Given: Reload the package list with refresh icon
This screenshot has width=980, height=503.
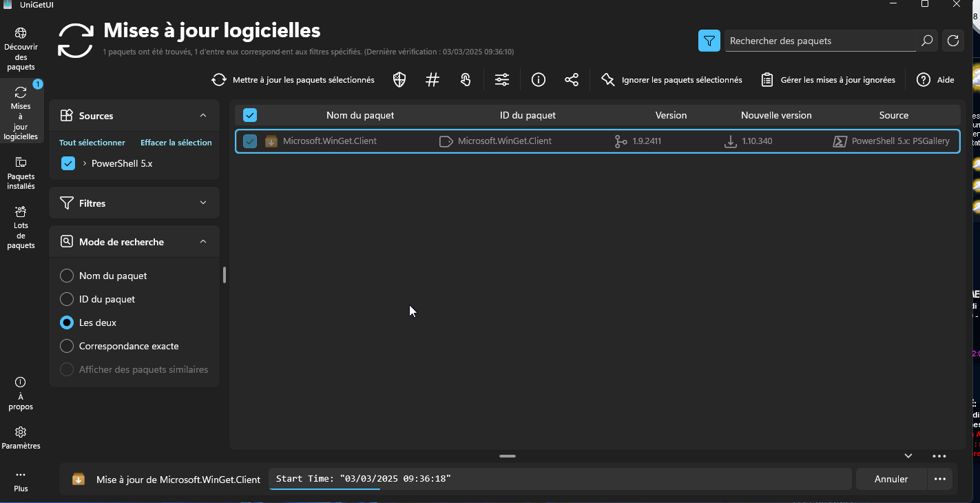Looking at the screenshot, I should pos(953,41).
